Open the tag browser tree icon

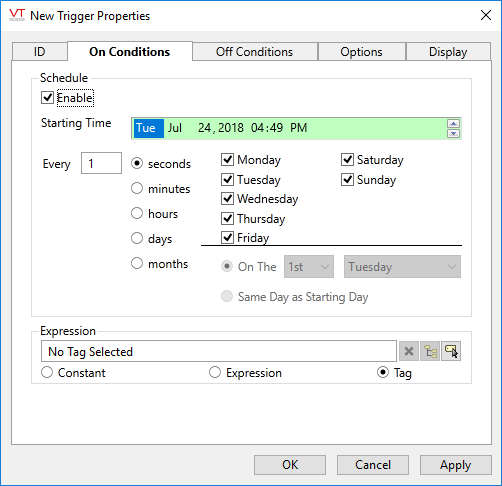click(x=430, y=351)
